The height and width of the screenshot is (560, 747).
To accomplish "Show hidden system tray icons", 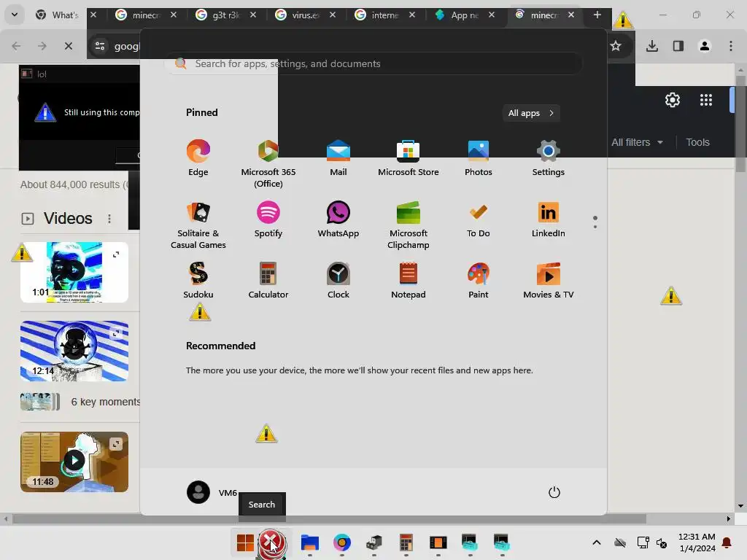I will click(x=597, y=542).
